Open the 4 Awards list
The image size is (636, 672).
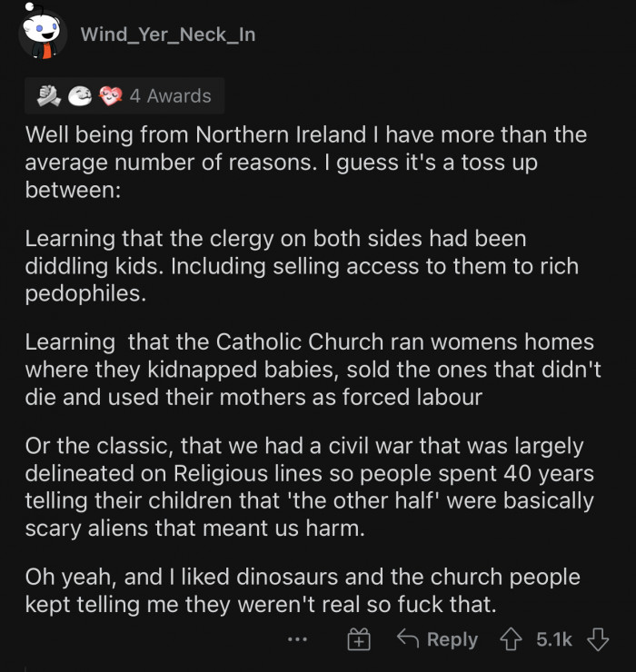click(170, 95)
